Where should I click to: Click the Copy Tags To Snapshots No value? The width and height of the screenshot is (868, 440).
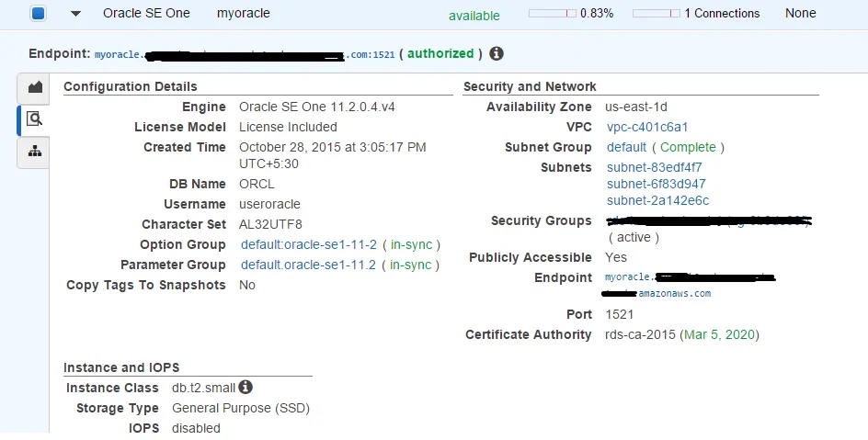[x=247, y=286]
